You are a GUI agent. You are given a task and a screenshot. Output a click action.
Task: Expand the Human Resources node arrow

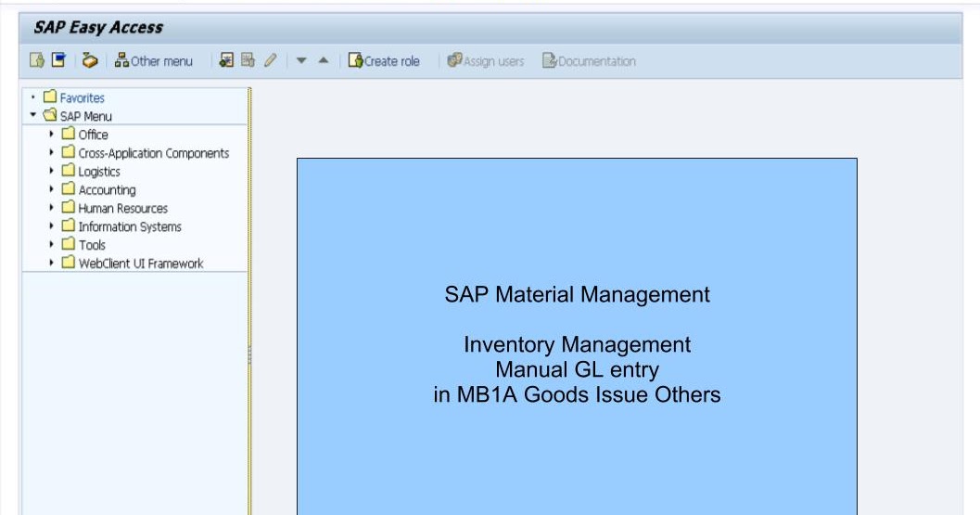click(x=51, y=207)
